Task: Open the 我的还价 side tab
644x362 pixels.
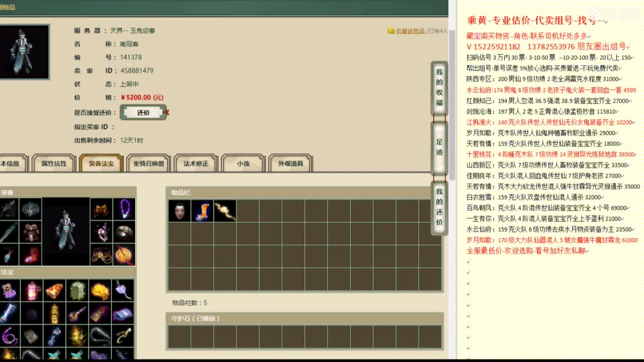Action: 439,207
